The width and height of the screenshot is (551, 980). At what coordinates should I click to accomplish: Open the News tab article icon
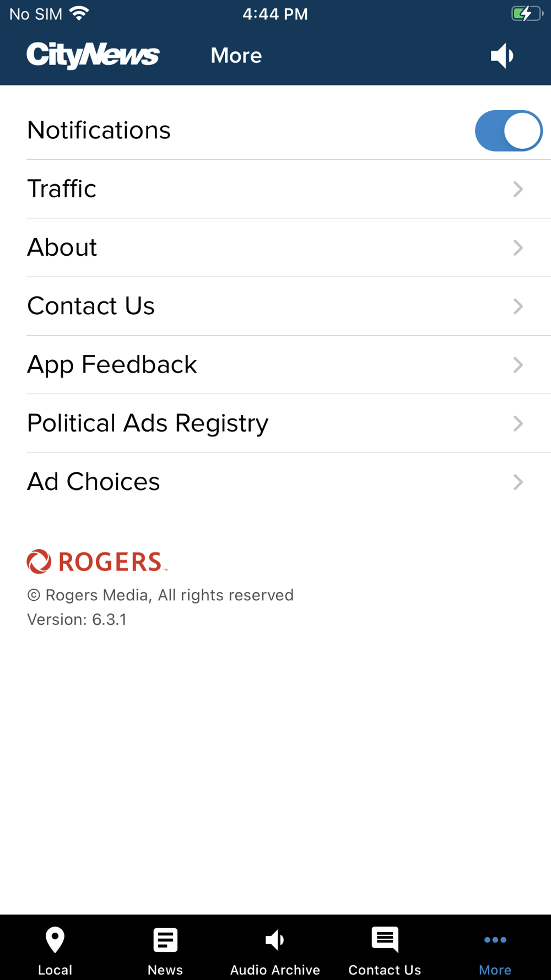pos(165,940)
